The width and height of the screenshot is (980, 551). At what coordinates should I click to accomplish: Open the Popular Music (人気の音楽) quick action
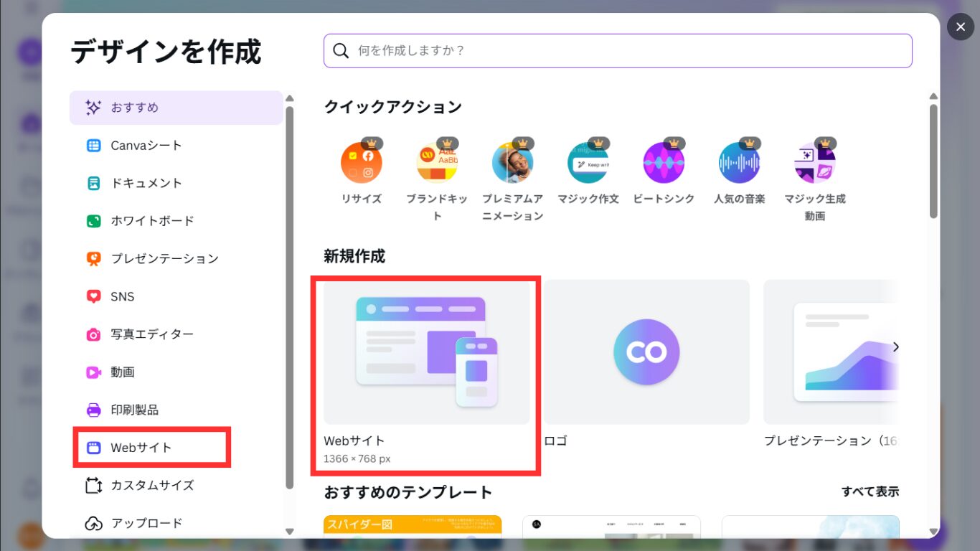739,163
